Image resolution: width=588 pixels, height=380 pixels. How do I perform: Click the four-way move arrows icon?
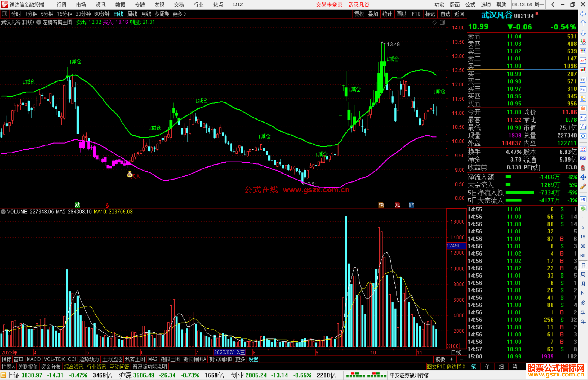click(x=583, y=177)
